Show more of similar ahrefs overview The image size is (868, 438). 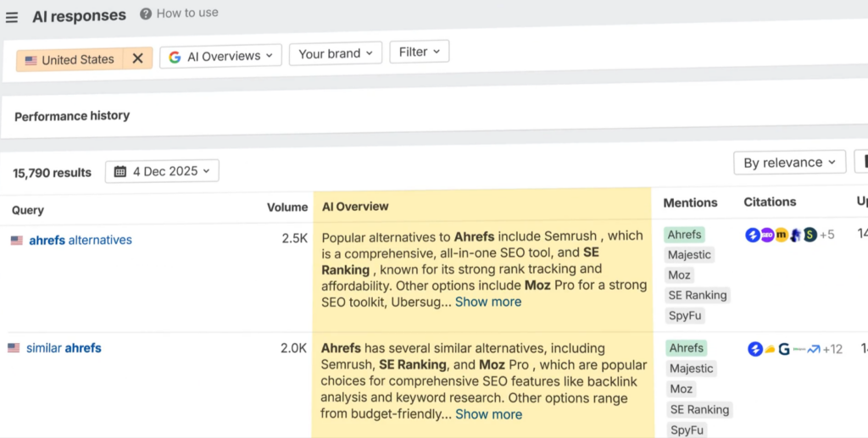pos(488,414)
